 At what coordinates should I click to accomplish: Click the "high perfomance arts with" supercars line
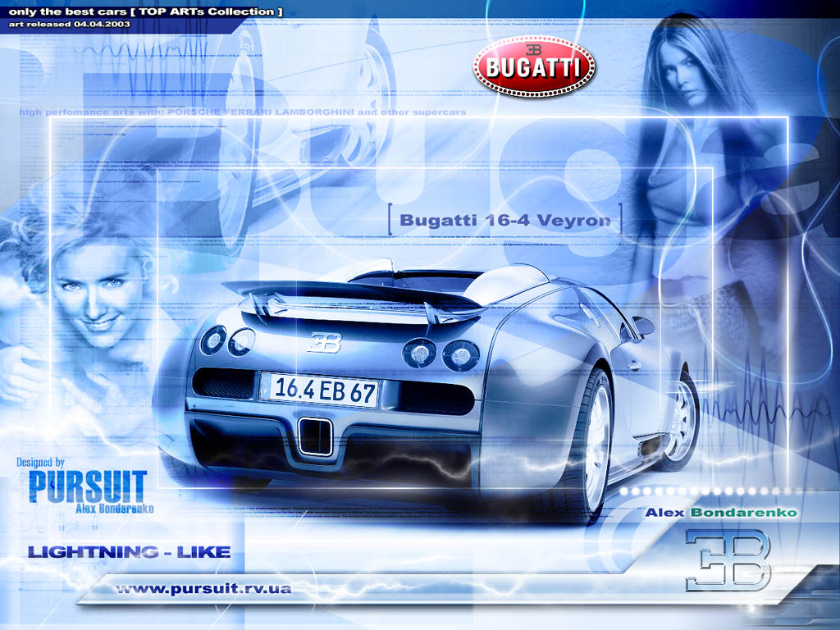tap(243, 112)
